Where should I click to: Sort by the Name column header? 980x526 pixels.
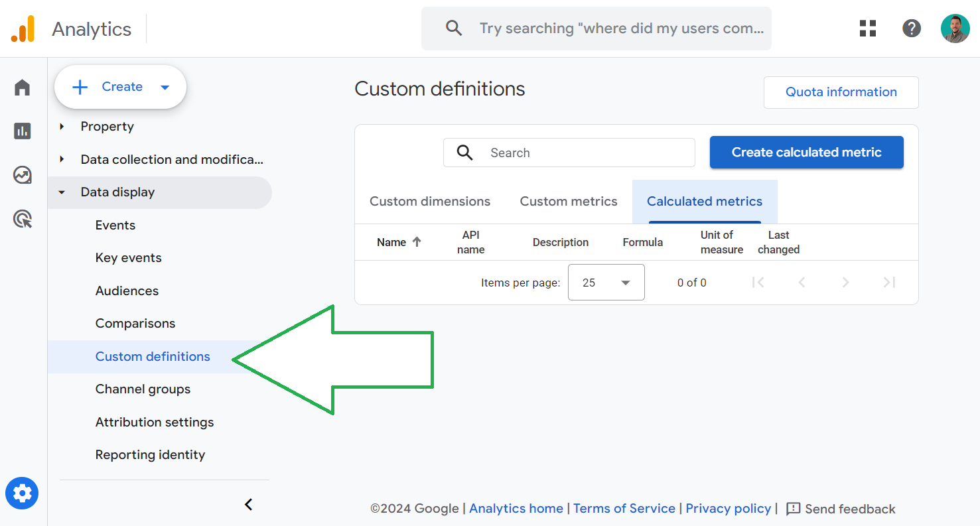coord(391,242)
